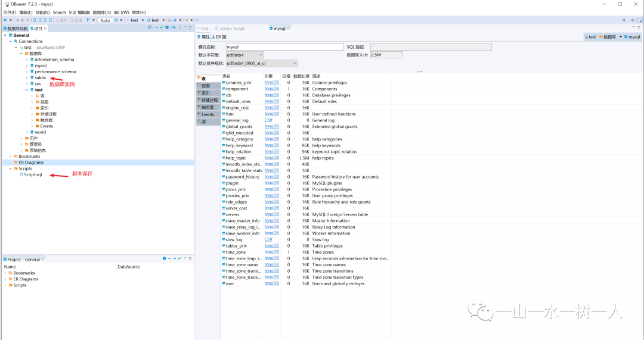The width and height of the screenshot is (644, 340).
Task: Switch to the 数据库导航 panel tab
Action: tap(16, 29)
